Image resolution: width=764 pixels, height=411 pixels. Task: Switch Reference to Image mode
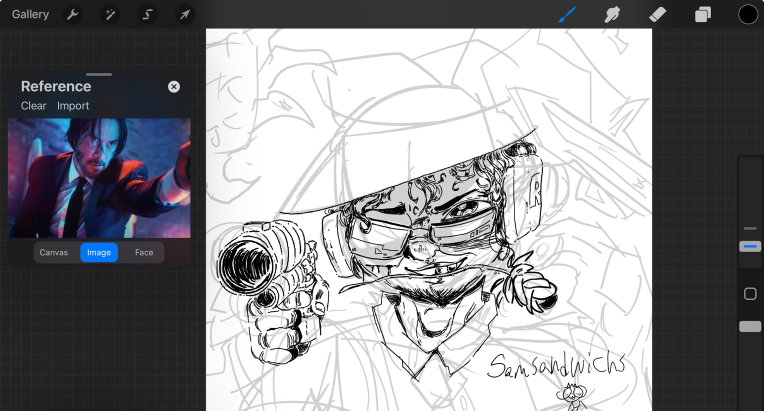99,252
